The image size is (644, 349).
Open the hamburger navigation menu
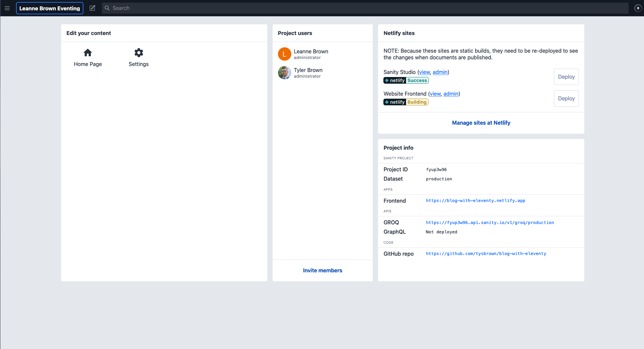(7, 8)
